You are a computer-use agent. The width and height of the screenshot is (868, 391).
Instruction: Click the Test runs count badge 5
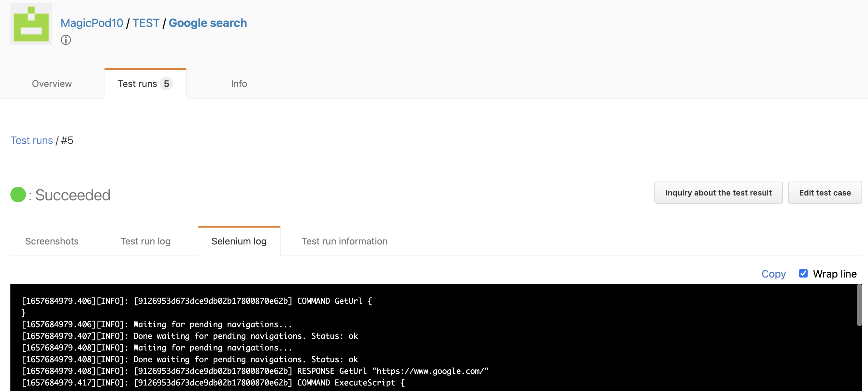[167, 83]
